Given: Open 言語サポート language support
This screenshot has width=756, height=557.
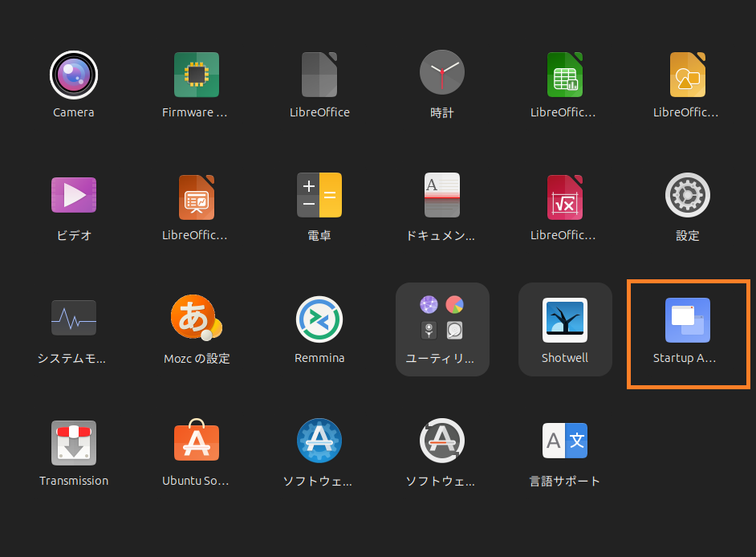Looking at the screenshot, I should click(x=565, y=441).
